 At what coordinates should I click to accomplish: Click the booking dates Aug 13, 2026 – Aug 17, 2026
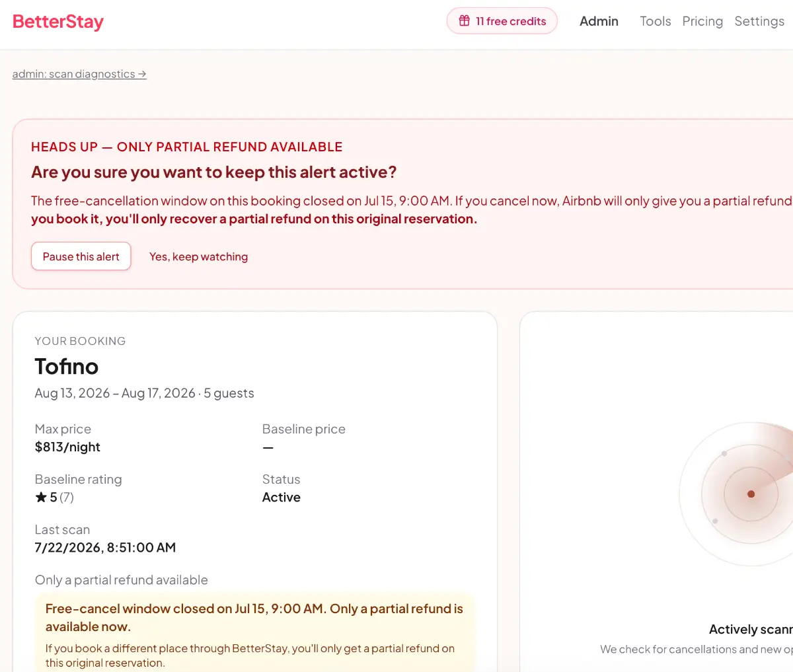[115, 393]
